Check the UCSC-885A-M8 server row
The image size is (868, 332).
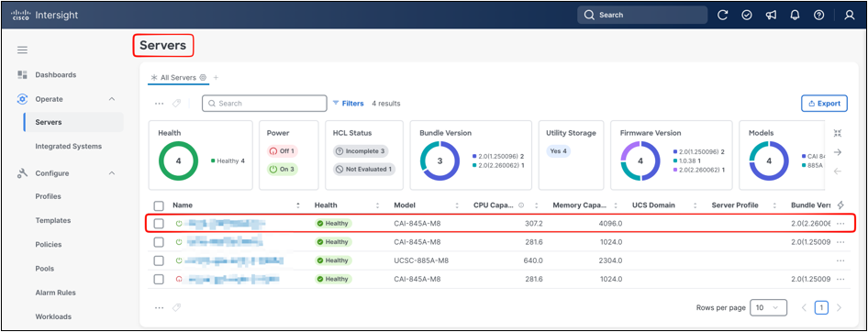(159, 260)
